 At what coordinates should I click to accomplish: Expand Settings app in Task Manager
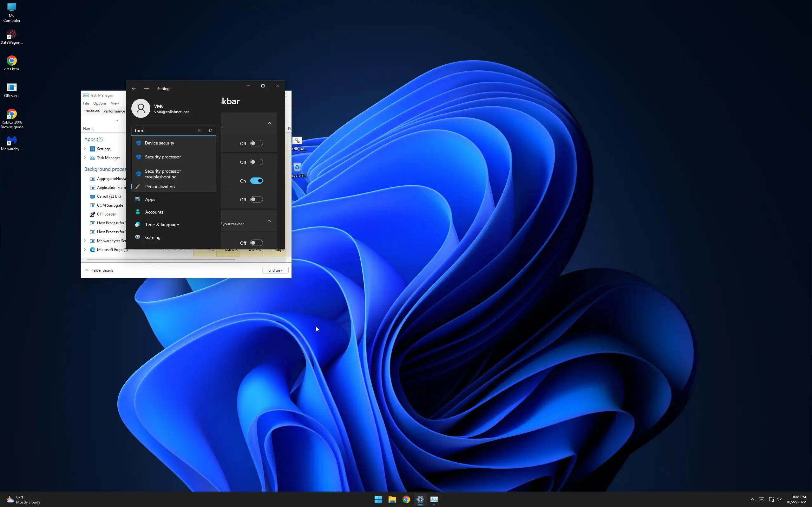[85, 149]
